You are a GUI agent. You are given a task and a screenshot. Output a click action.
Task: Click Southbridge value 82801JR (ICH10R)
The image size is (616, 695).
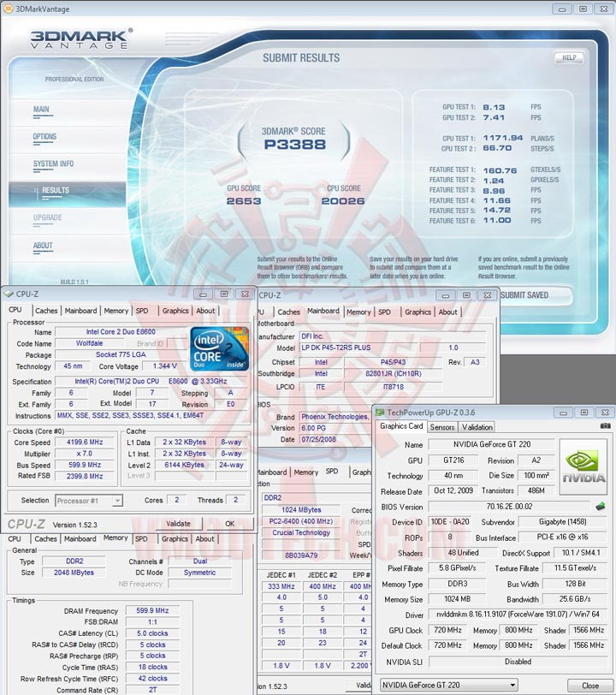[393, 374]
